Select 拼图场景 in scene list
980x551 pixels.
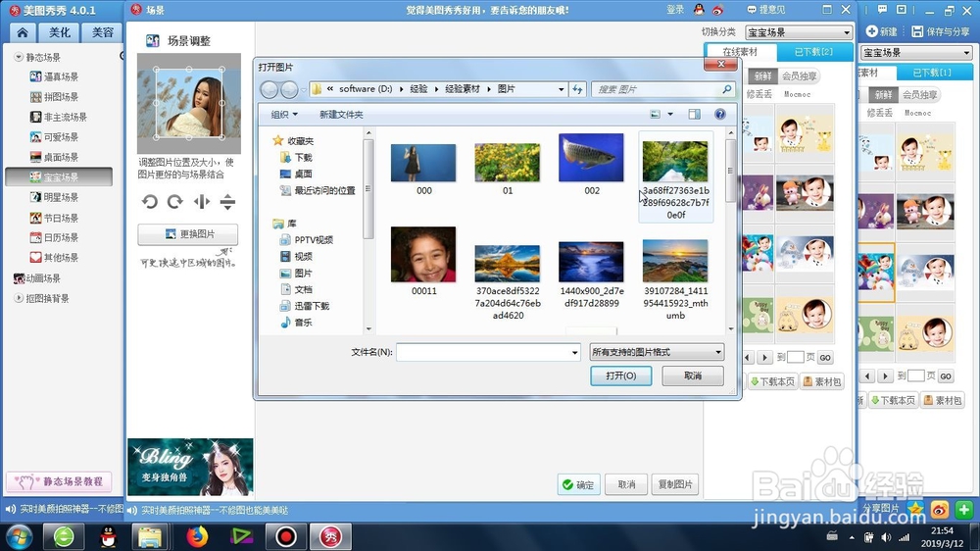click(x=54, y=97)
